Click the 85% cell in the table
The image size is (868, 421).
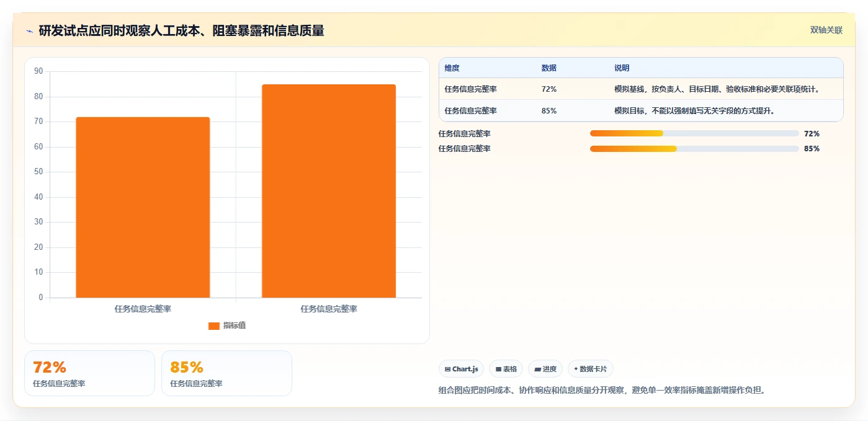click(x=549, y=111)
